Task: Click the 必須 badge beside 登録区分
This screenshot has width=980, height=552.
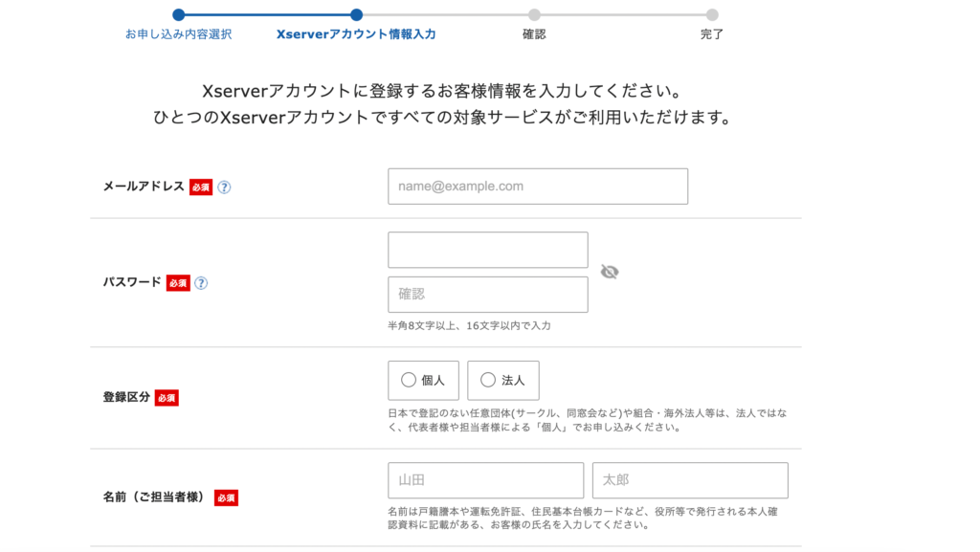Action: pyautogui.click(x=167, y=398)
